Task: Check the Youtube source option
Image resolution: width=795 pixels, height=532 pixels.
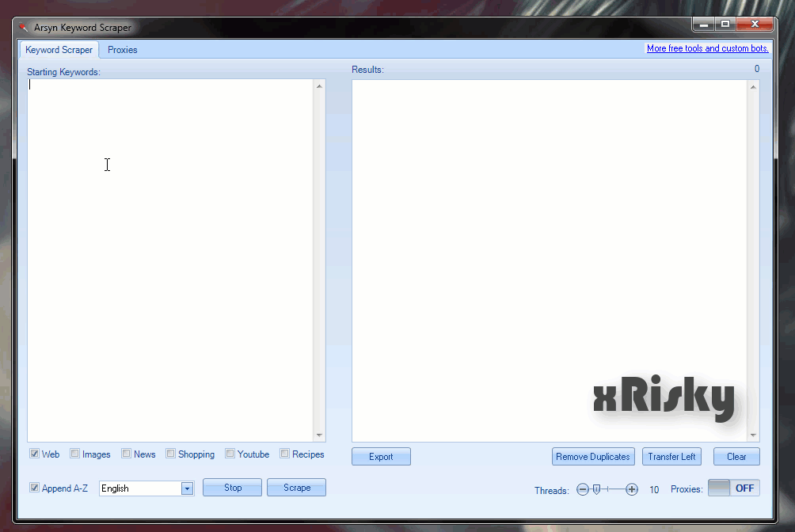Action: (x=229, y=453)
